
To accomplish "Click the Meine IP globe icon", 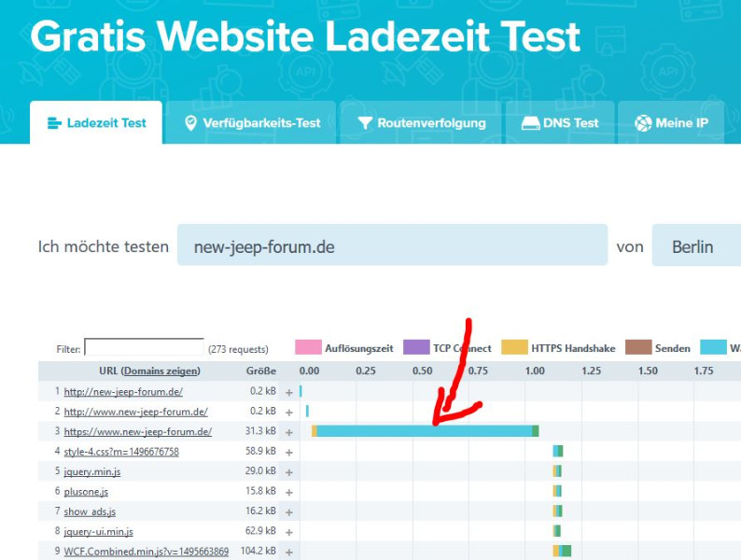I will point(643,123).
